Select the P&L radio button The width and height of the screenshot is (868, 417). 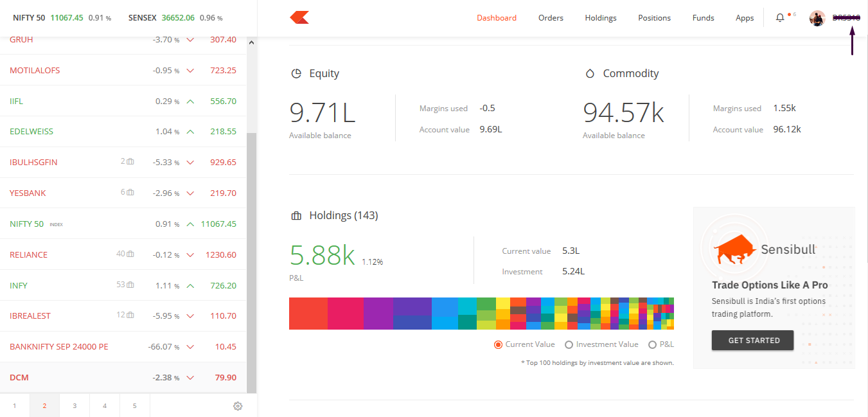[652, 345]
